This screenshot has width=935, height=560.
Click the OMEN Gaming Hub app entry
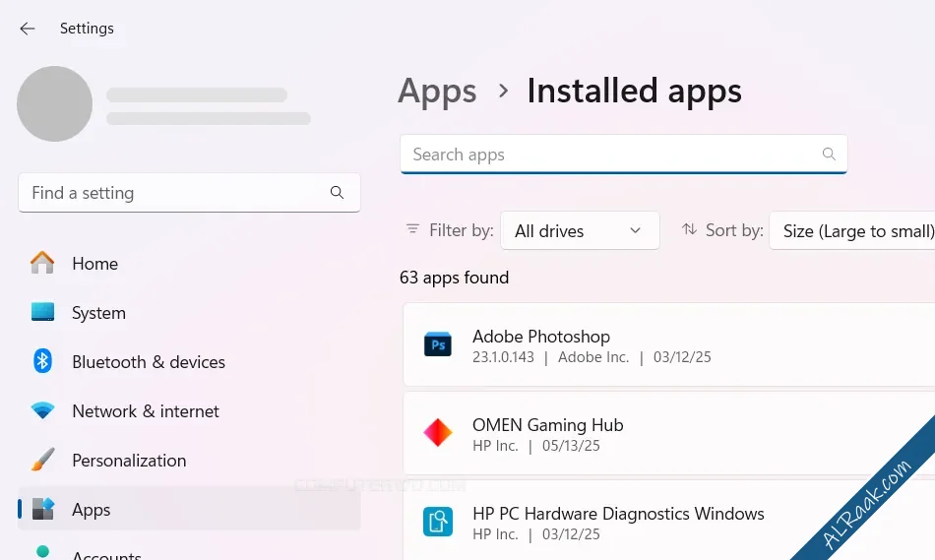coord(669,434)
